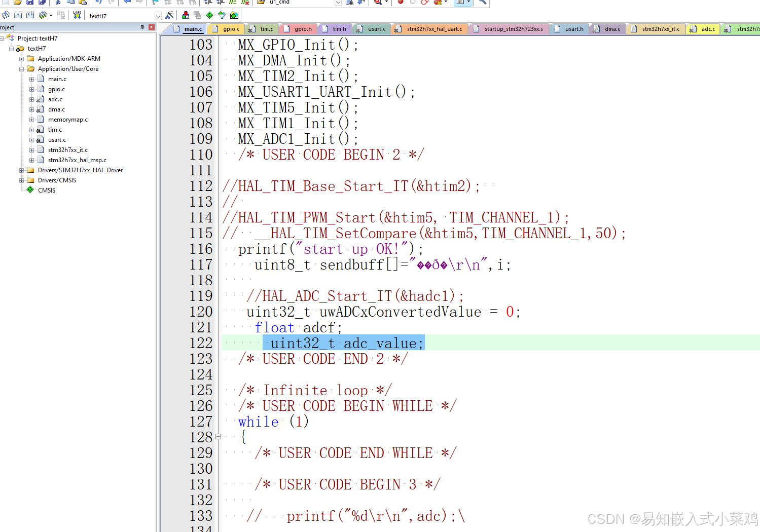Expand the Drivers/CMSIS group

coord(21,180)
